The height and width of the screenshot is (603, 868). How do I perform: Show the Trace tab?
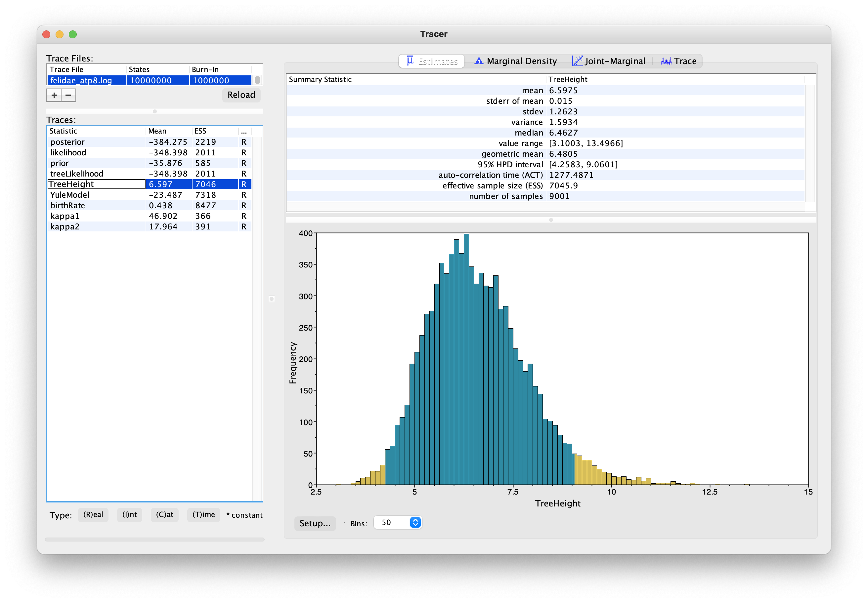pyautogui.click(x=678, y=61)
